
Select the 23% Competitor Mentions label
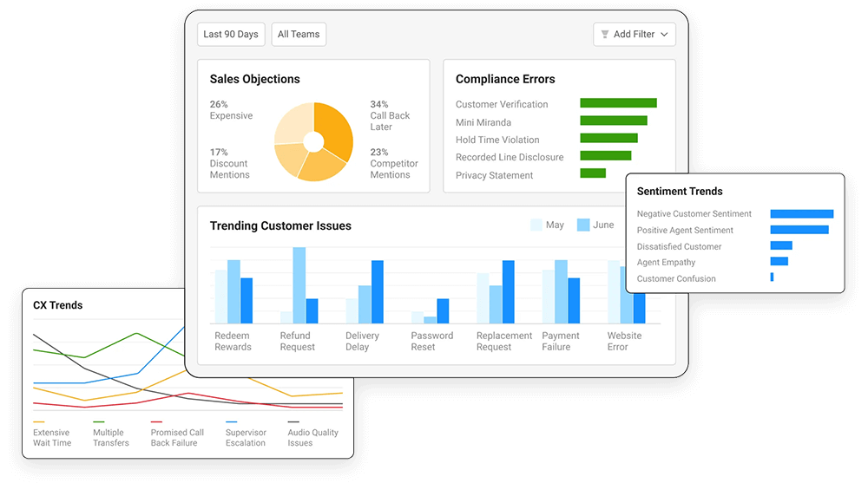pyautogui.click(x=393, y=163)
